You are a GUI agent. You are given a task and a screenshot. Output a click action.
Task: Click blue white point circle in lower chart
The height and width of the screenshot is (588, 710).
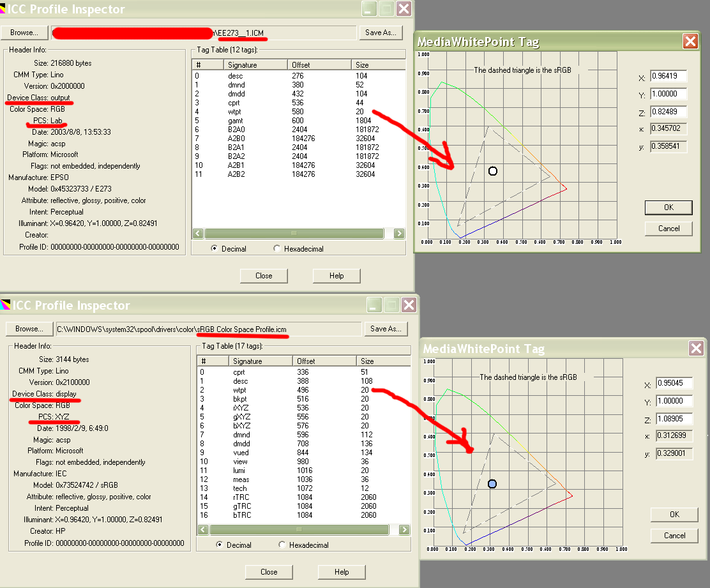click(492, 484)
